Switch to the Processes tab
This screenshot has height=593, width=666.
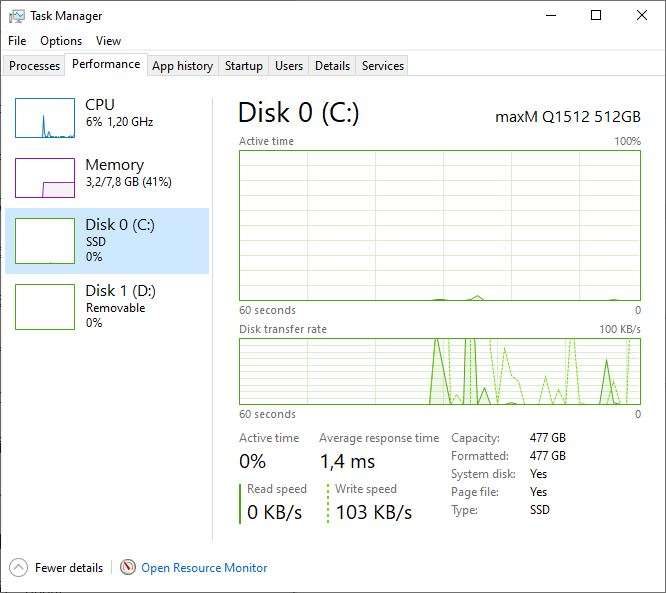tap(34, 66)
